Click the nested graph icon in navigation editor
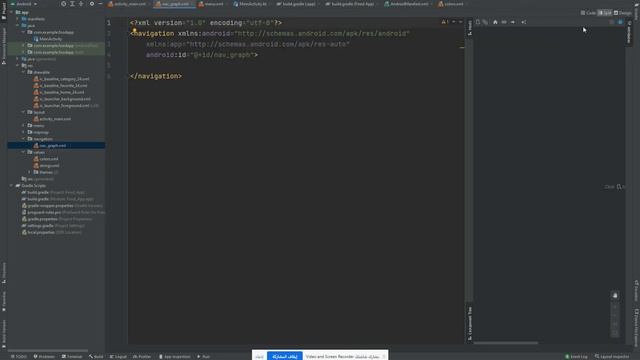640x360 pixels. (x=485, y=22)
